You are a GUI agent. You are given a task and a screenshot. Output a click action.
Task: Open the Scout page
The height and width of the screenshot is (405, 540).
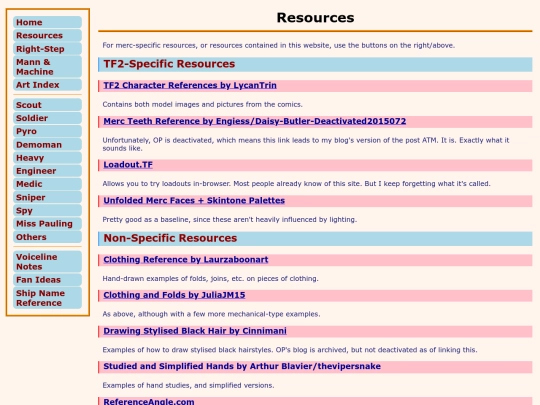pyautogui.click(x=48, y=105)
